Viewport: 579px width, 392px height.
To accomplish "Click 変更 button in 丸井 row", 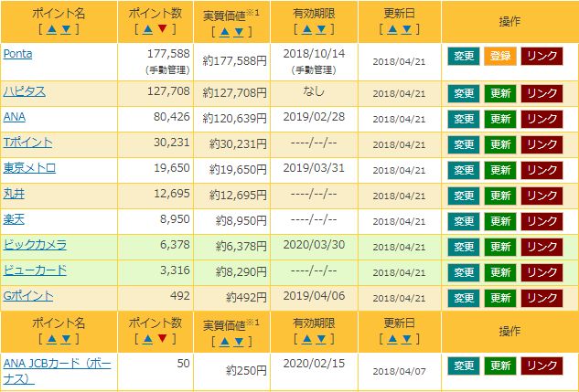I will [464, 196].
